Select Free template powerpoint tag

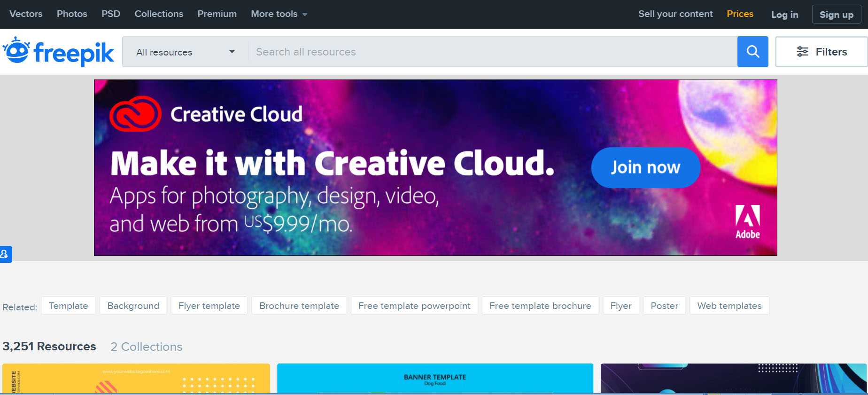tap(414, 306)
